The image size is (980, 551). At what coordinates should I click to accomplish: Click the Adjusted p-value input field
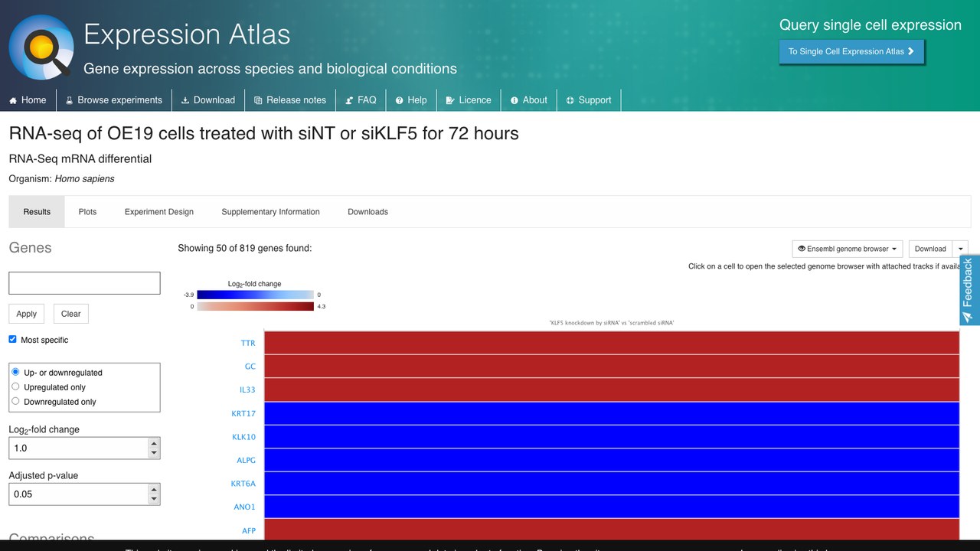(78, 494)
